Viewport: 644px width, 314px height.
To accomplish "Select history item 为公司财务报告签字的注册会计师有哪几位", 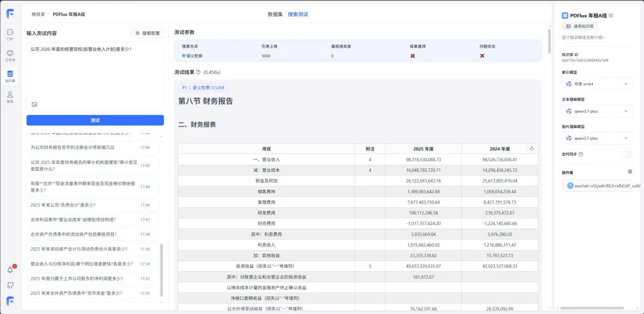I will (x=92, y=147).
